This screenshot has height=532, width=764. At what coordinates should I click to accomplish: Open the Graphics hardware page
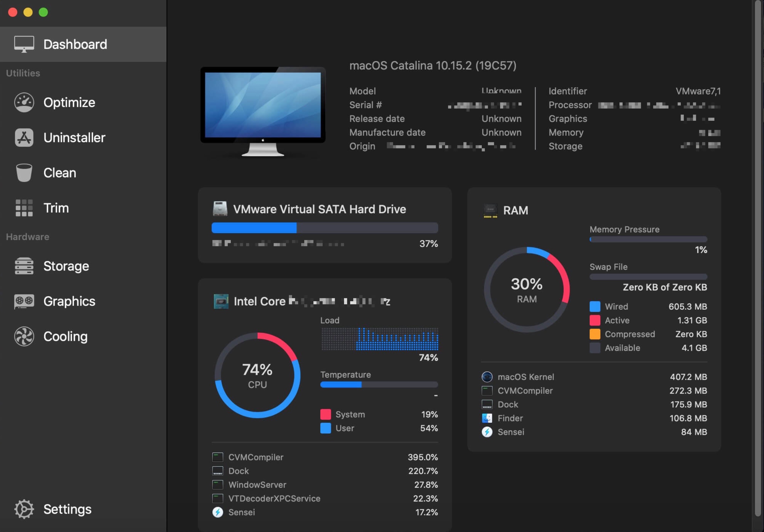point(69,301)
